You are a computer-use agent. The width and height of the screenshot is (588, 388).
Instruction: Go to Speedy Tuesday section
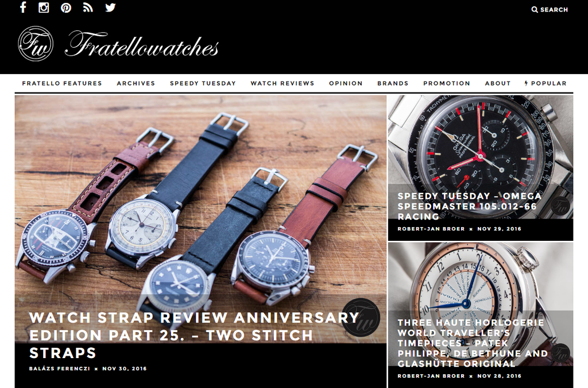(203, 83)
